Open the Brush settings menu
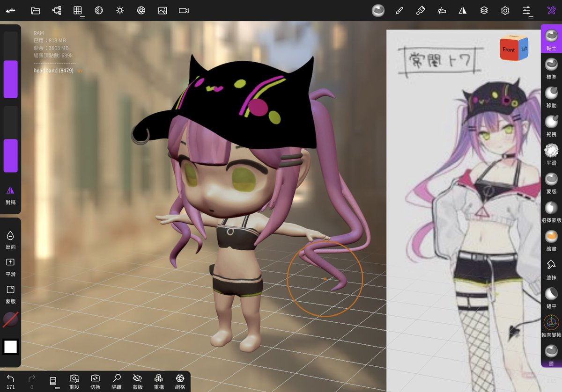Viewport: 562px width, 392px height. (x=421, y=10)
